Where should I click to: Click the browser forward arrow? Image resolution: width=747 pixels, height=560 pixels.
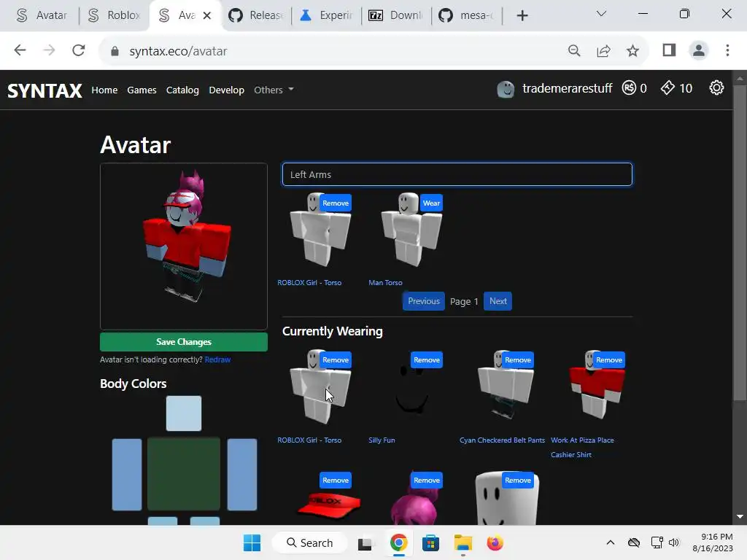pos(49,50)
